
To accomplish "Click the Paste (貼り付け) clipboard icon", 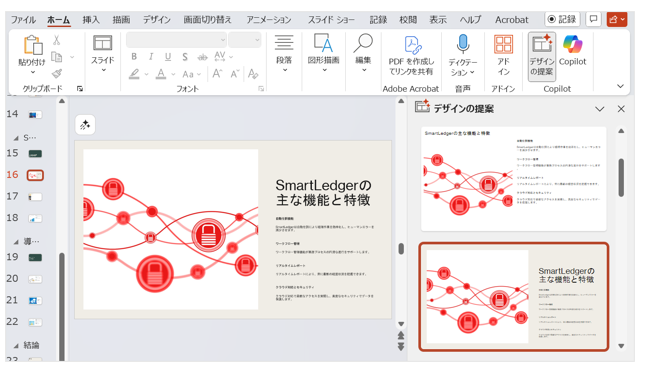I will (33, 45).
